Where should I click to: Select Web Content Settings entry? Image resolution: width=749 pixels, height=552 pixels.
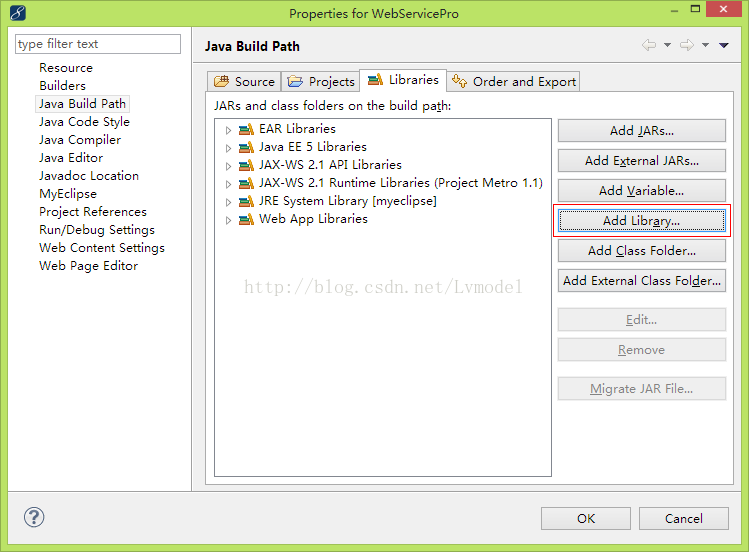click(102, 248)
